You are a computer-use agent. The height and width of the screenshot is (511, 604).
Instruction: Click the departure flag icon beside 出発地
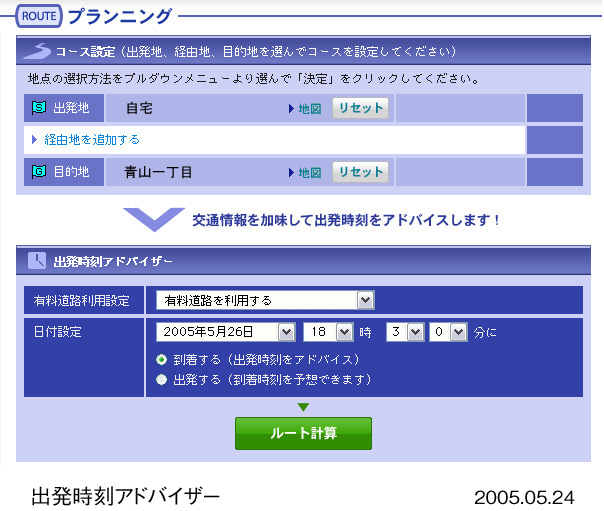[39, 108]
